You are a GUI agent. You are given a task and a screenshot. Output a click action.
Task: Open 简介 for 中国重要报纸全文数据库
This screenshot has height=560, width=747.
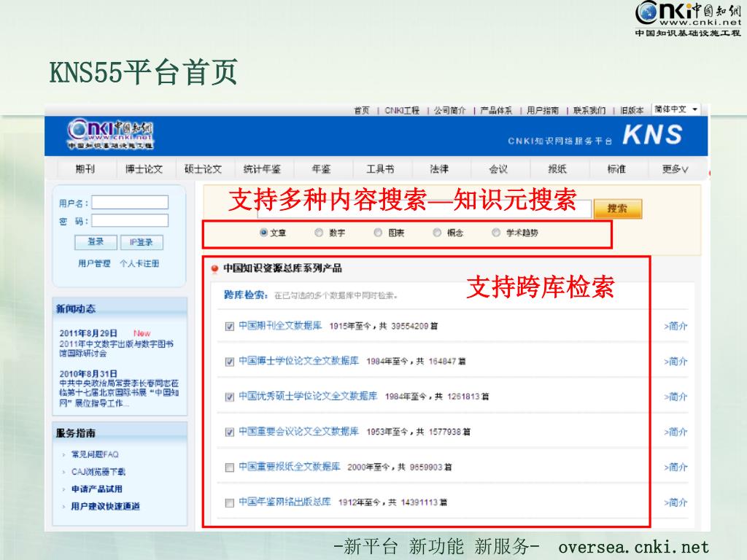[x=676, y=467]
